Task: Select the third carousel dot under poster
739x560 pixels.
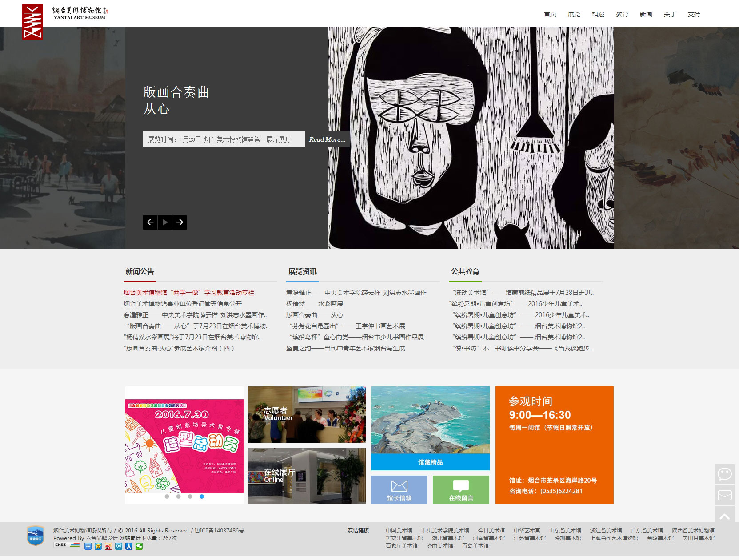Action: pos(190,496)
